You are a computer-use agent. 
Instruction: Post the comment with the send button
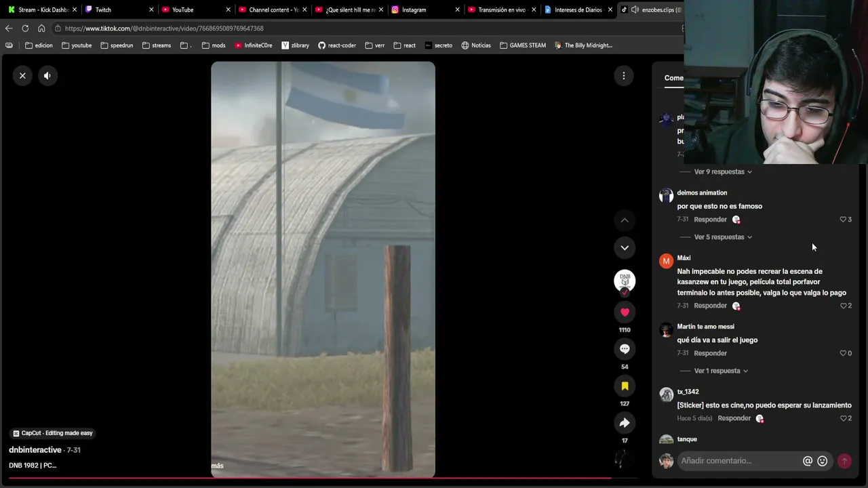[844, 461]
